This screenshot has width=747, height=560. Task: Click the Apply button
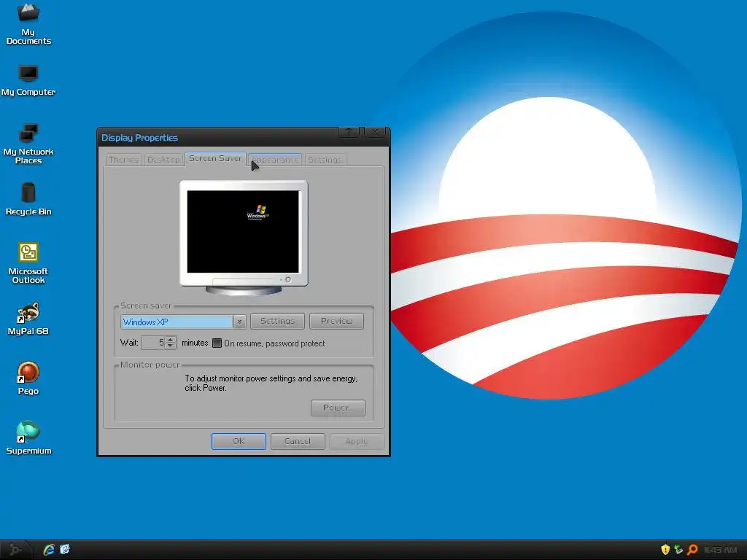pyautogui.click(x=357, y=441)
